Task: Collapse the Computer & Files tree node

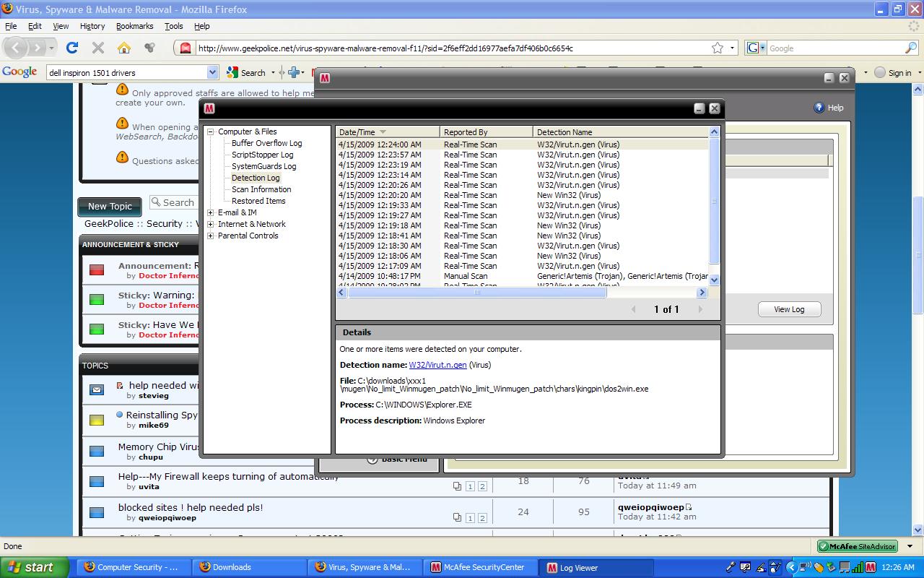Action: [x=211, y=131]
